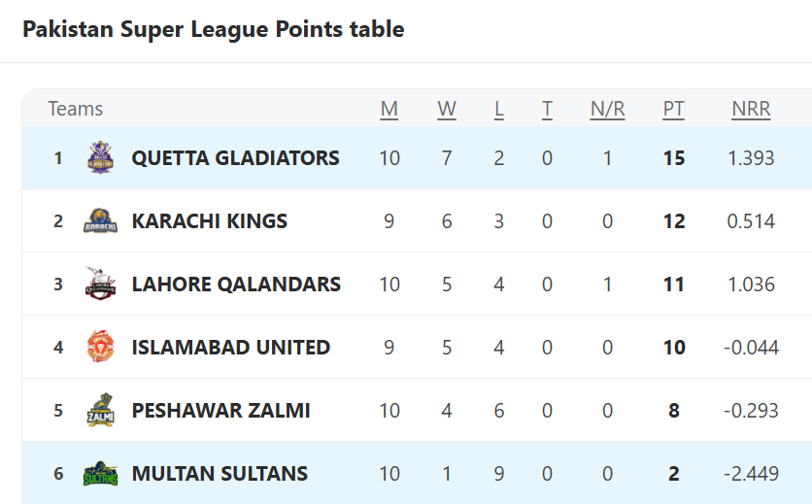Image resolution: width=812 pixels, height=504 pixels.
Task: Open the KARACHI KINGS team link
Action: tap(209, 221)
